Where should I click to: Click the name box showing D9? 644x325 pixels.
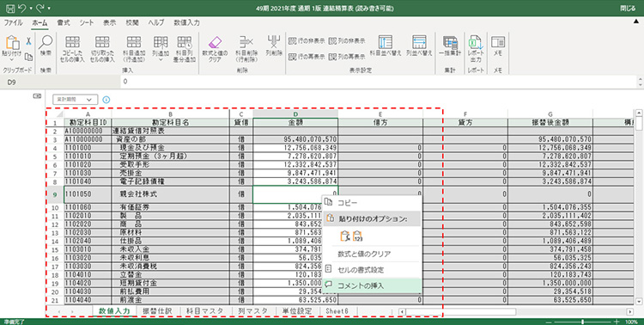pyautogui.click(x=61, y=82)
